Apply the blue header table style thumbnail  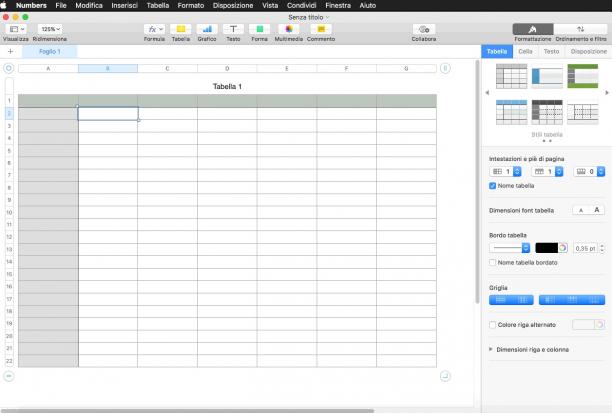[x=511, y=112]
